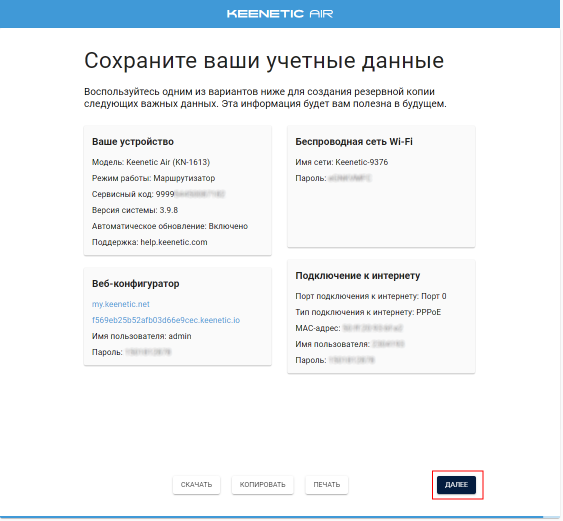Image resolution: width=563 pixels, height=521 pixels.
Task: Click the КОПИРОВАТЬ button
Action: pyautogui.click(x=262, y=485)
